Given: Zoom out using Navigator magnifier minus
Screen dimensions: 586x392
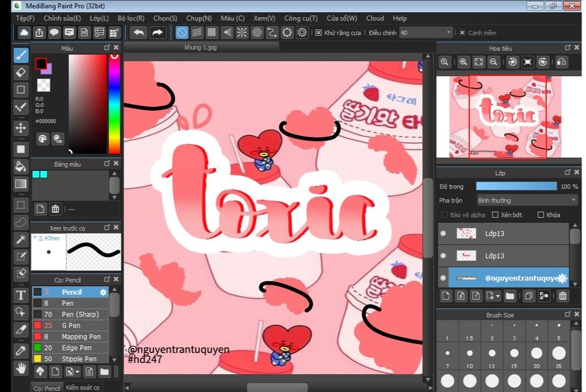Looking at the screenshot, I should (x=493, y=62).
